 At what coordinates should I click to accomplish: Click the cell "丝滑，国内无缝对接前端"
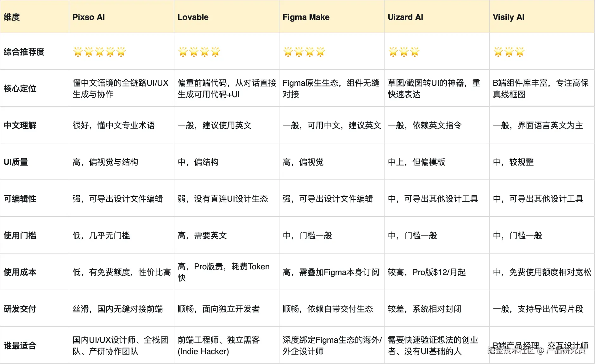[x=122, y=309]
